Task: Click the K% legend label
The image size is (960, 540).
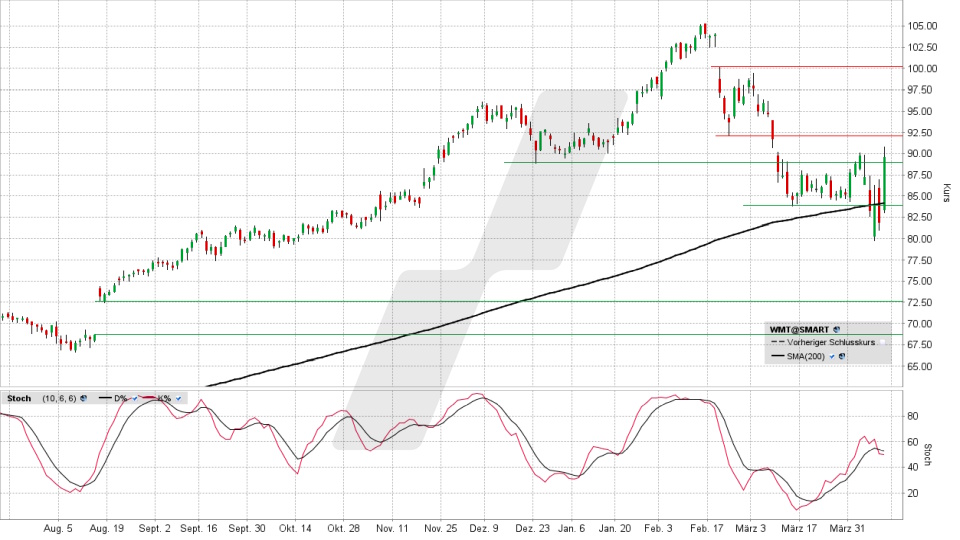Action: (x=164, y=398)
